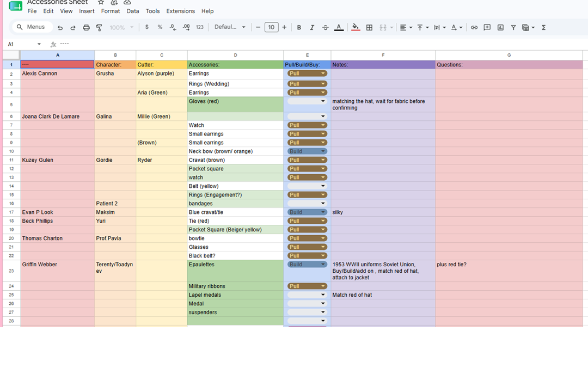Screen dimensions: 588x392
Task: Select the Joana Clark De Lamare cell
Action: coord(57,117)
